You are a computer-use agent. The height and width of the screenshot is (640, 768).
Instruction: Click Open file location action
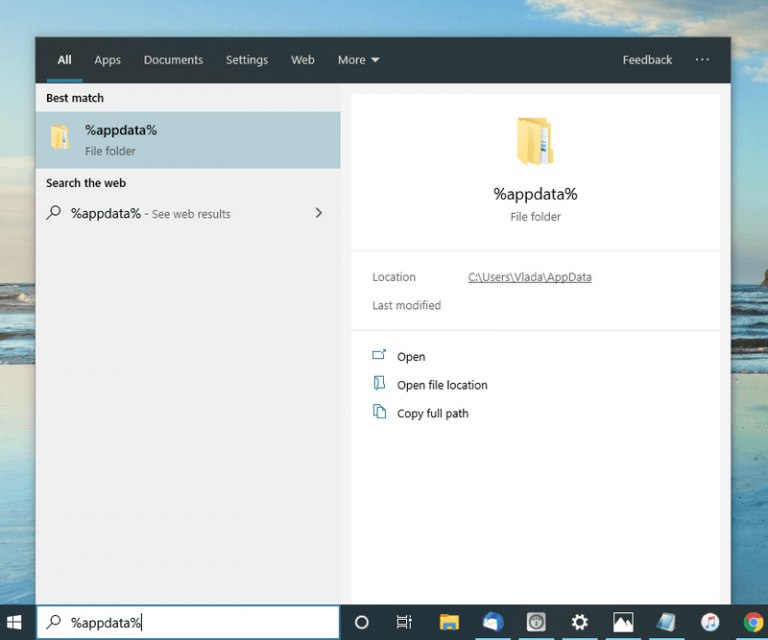pos(442,385)
